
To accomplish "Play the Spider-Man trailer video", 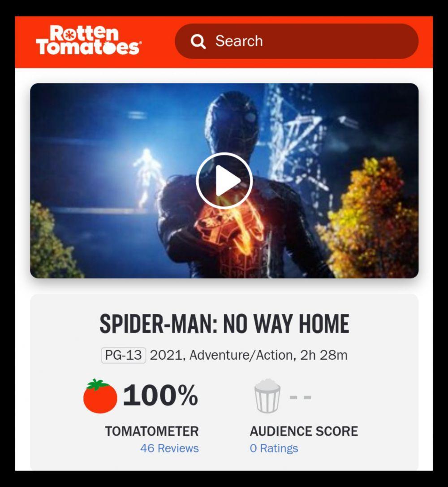I will pyautogui.click(x=224, y=180).
